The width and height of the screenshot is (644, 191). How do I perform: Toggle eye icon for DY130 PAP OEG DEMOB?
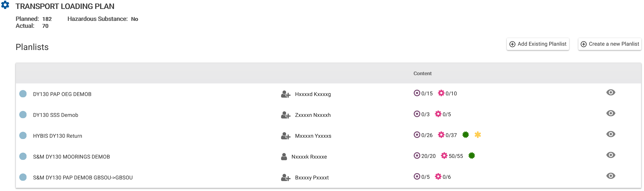tap(611, 92)
